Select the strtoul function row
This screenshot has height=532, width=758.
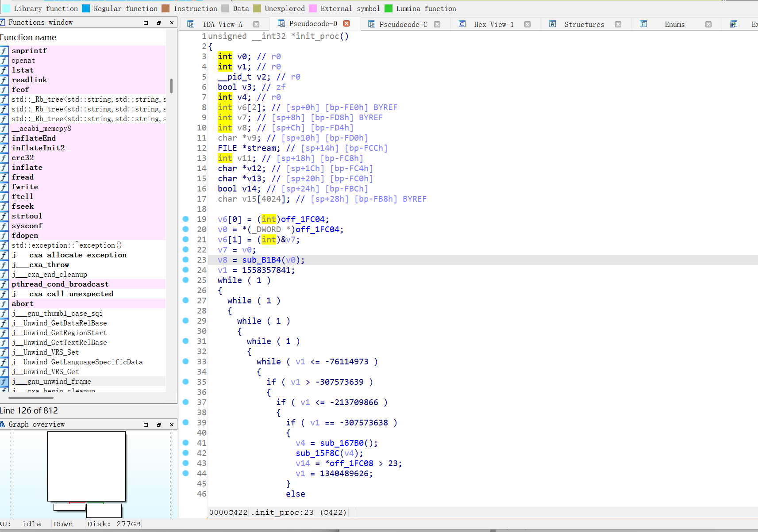[83, 216]
